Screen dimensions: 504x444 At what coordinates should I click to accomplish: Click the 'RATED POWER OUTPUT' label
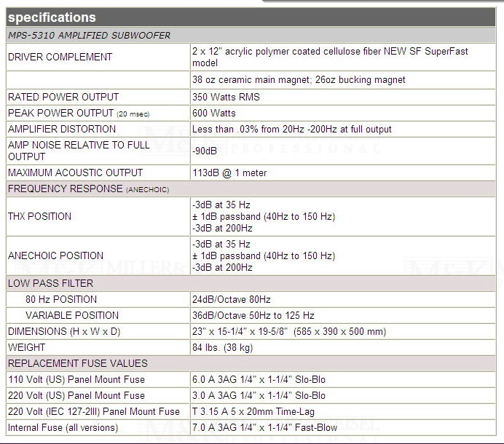(63, 97)
